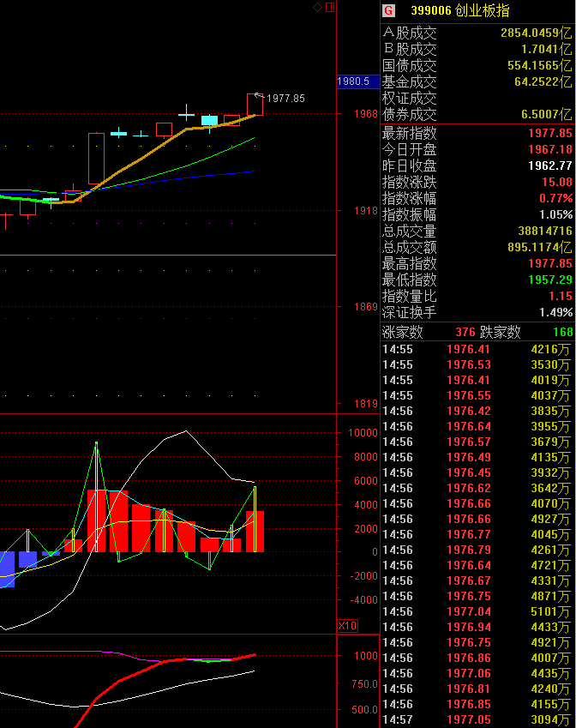Click the X10 scale box
The image size is (576, 728).
tap(347, 626)
